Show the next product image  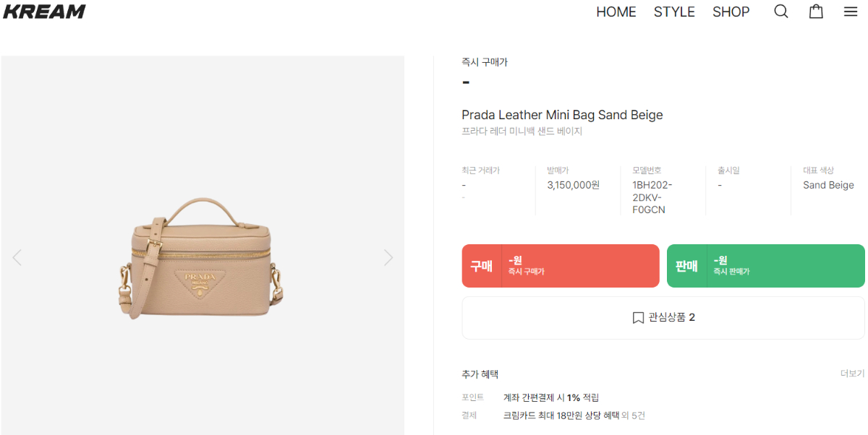(x=388, y=257)
